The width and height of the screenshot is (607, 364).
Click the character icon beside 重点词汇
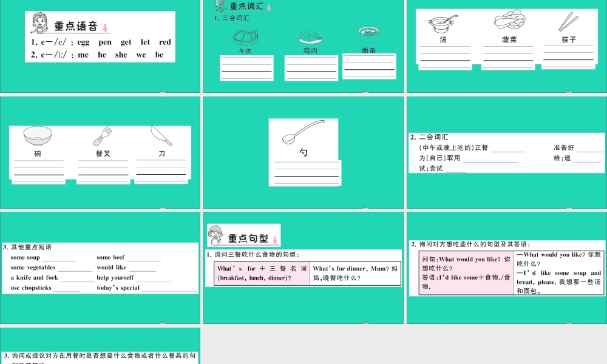coord(221,5)
